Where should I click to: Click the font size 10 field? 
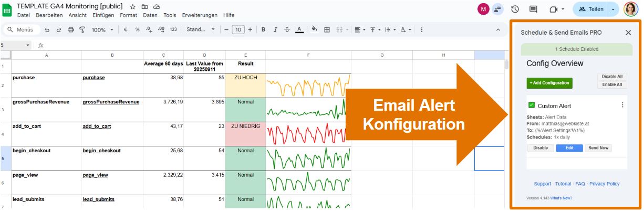(238, 30)
